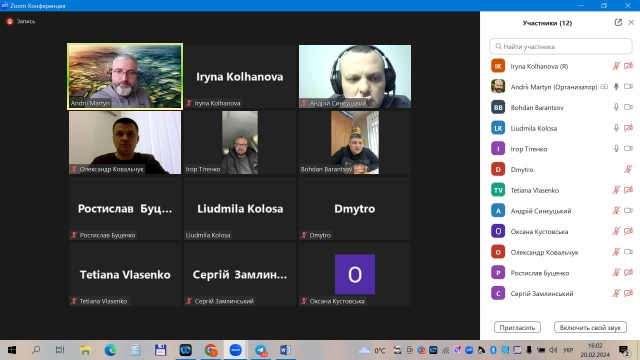The image size is (640, 360).
Task: Click Andrii Martyn camera icon in list
Action: [x=629, y=87]
